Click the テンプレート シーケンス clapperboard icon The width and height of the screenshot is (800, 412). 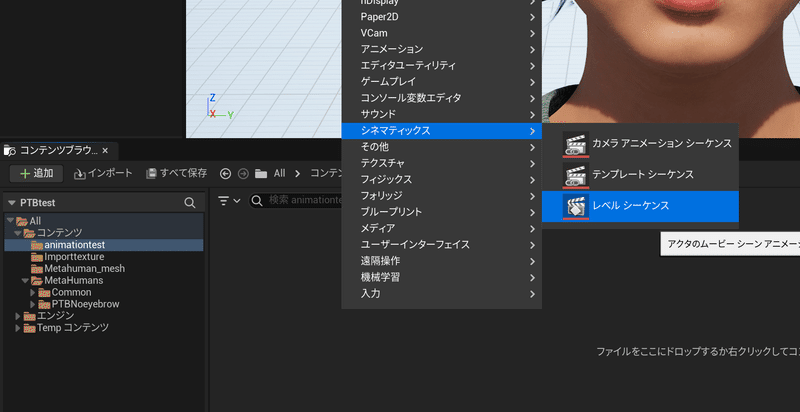(576, 175)
